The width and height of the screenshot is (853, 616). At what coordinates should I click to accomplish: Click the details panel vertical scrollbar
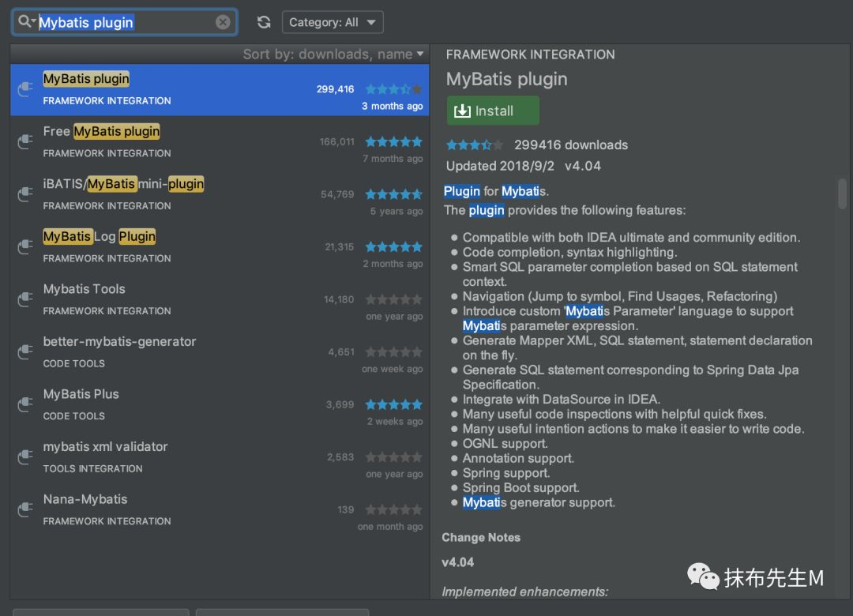point(842,193)
